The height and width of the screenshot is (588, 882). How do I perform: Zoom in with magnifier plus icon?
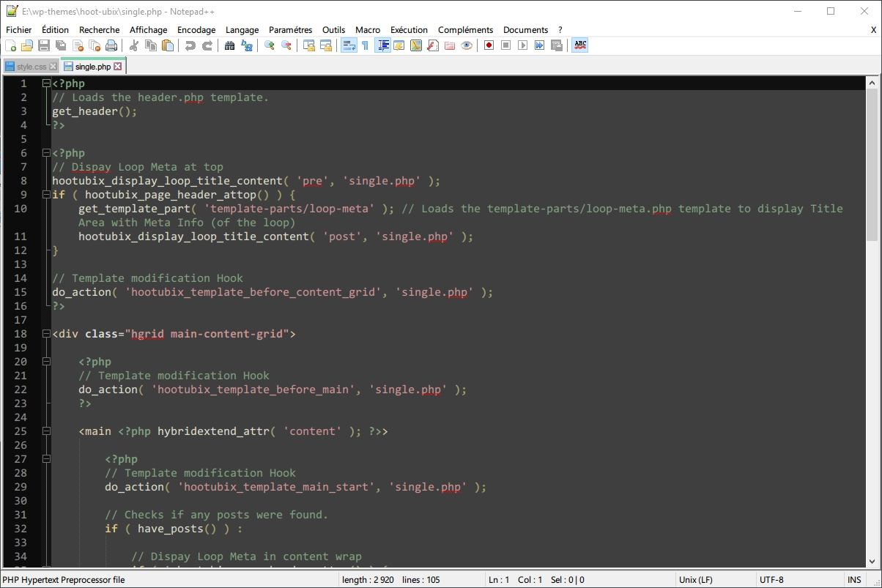tap(270, 45)
